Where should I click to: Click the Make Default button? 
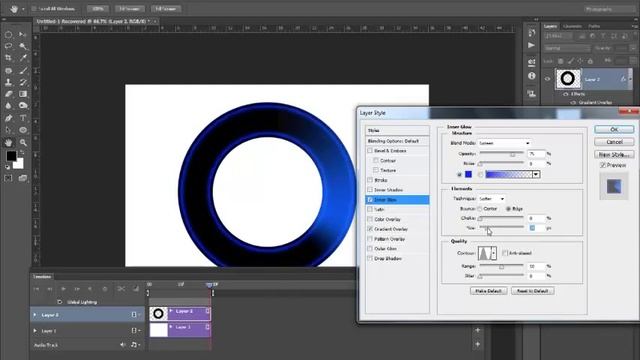pyautogui.click(x=489, y=291)
